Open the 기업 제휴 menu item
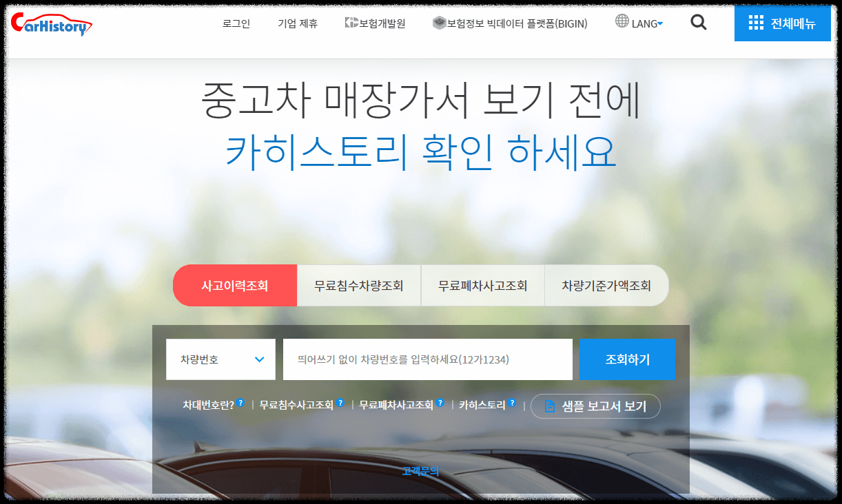 pyautogui.click(x=298, y=23)
